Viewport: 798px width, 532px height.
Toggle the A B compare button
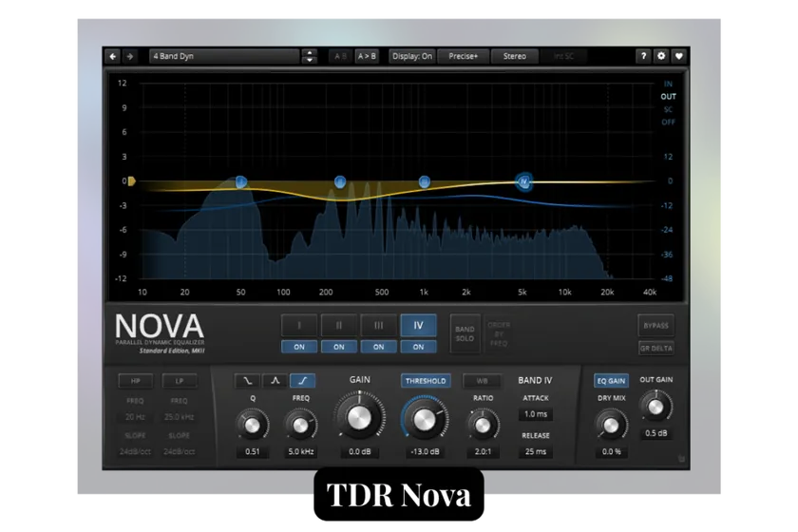coord(340,56)
